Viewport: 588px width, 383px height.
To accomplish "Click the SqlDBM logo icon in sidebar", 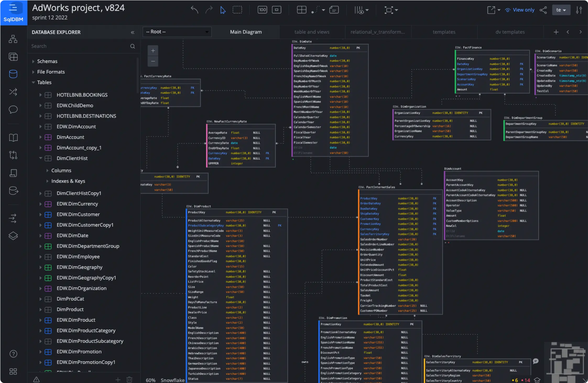I will (13, 12).
